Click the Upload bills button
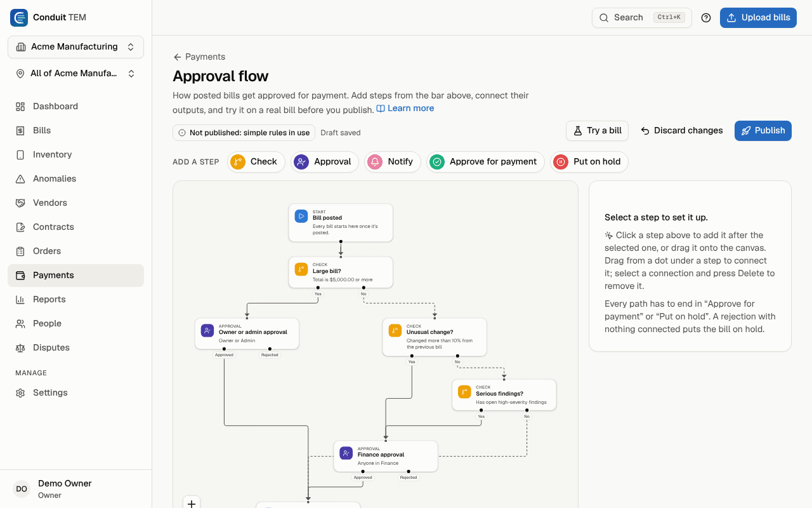The image size is (812, 508). (758, 18)
